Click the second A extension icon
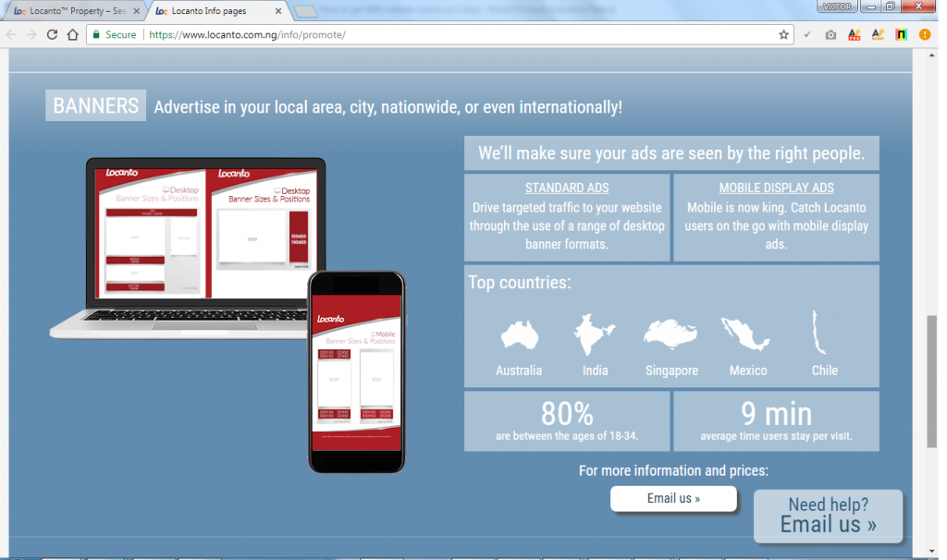Screen dimensions: 947x560 (x=878, y=34)
